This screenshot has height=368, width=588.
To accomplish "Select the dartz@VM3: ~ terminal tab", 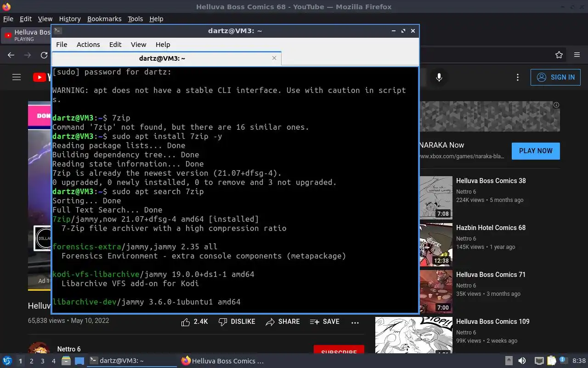I will click(162, 58).
